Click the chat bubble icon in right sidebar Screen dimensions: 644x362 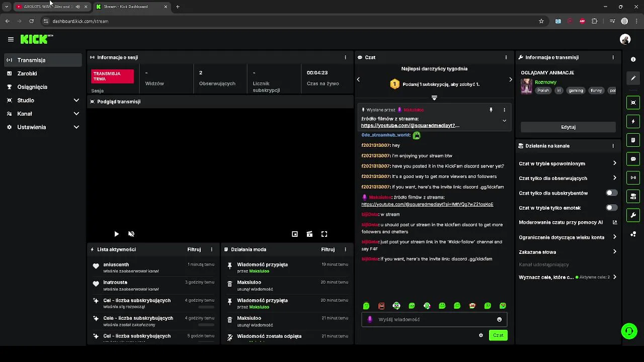pos(633,159)
